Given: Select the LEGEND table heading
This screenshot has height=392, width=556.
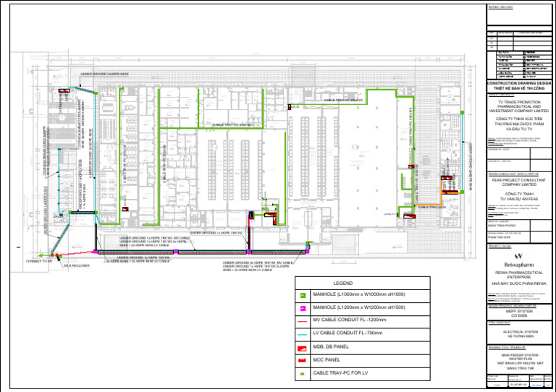Looking at the screenshot, I should tap(343, 284).
